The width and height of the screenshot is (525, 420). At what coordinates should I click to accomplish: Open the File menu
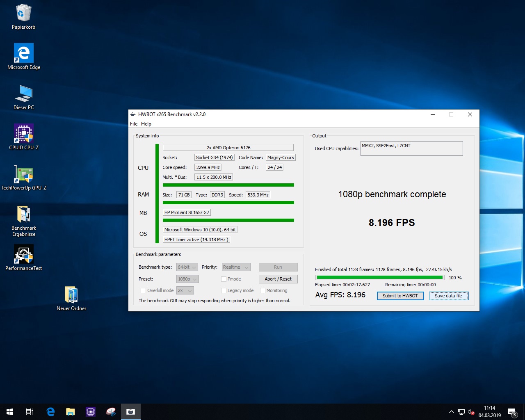pyautogui.click(x=134, y=124)
